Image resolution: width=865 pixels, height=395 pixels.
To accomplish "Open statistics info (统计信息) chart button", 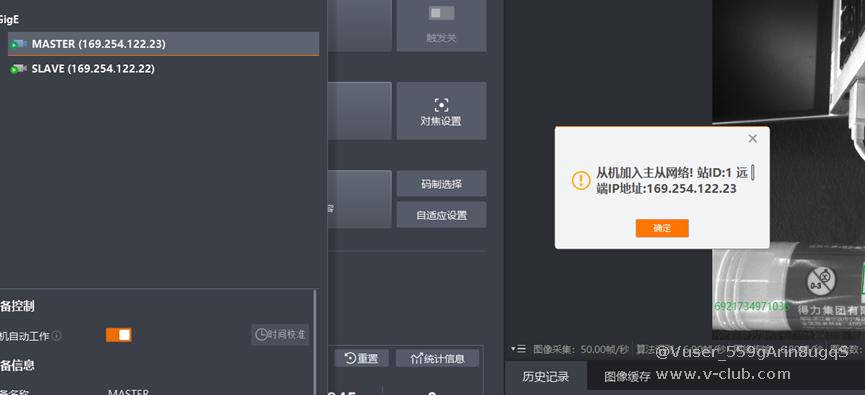I will 438,358.
